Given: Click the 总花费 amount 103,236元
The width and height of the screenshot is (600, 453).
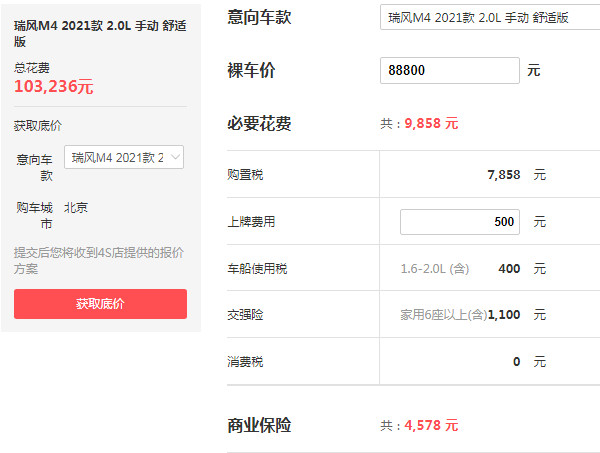Looking at the screenshot, I should pos(54,87).
